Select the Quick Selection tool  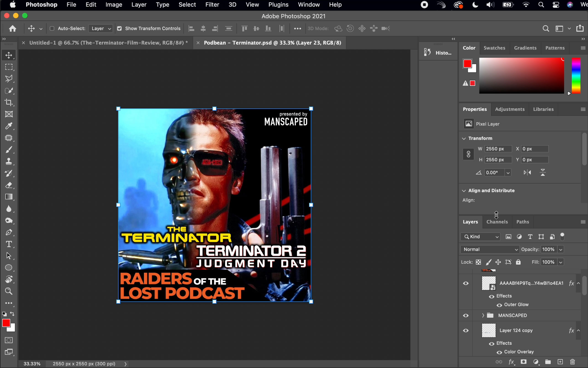[x=9, y=91]
